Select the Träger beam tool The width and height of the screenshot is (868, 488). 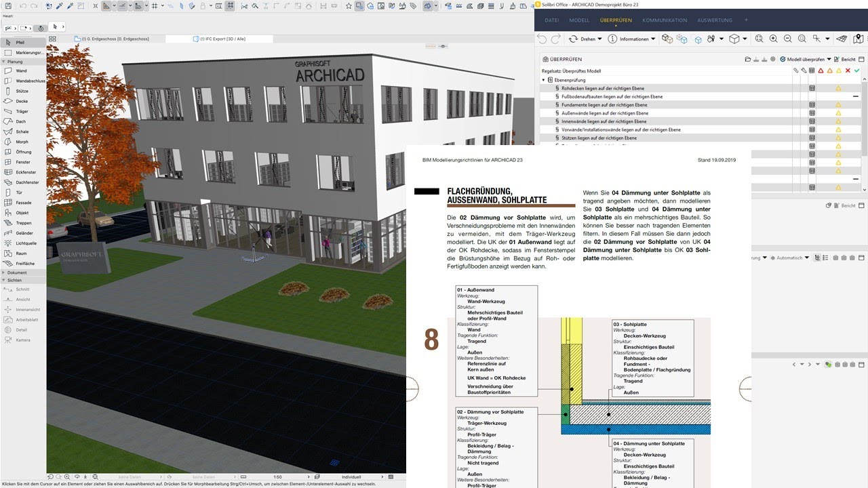23,111
